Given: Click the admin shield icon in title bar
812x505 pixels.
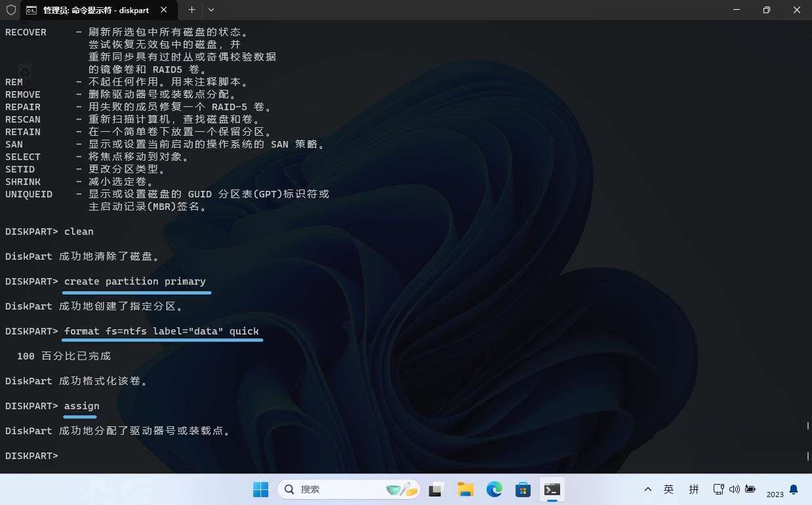Looking at the screenshot, I should (10, 10).
